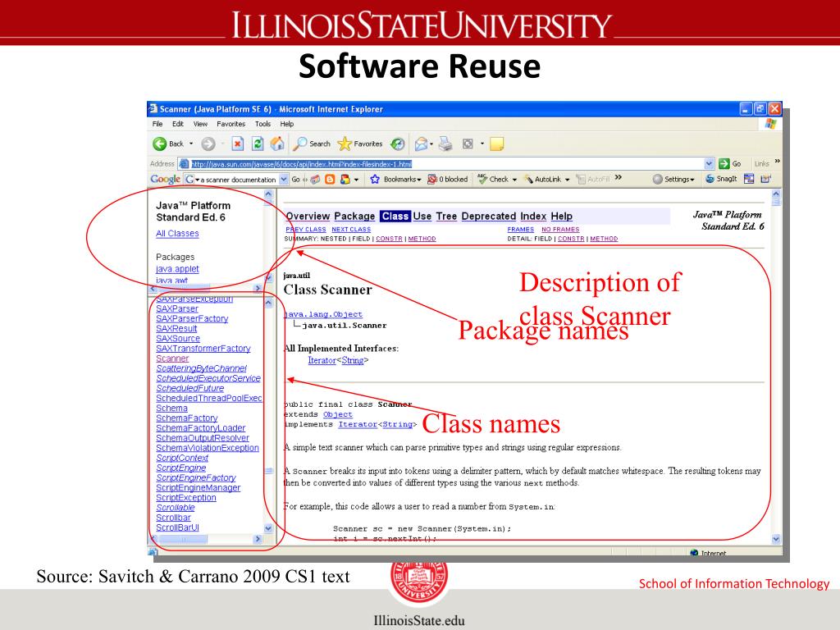Click the Windows flag logo

[771, 124]
